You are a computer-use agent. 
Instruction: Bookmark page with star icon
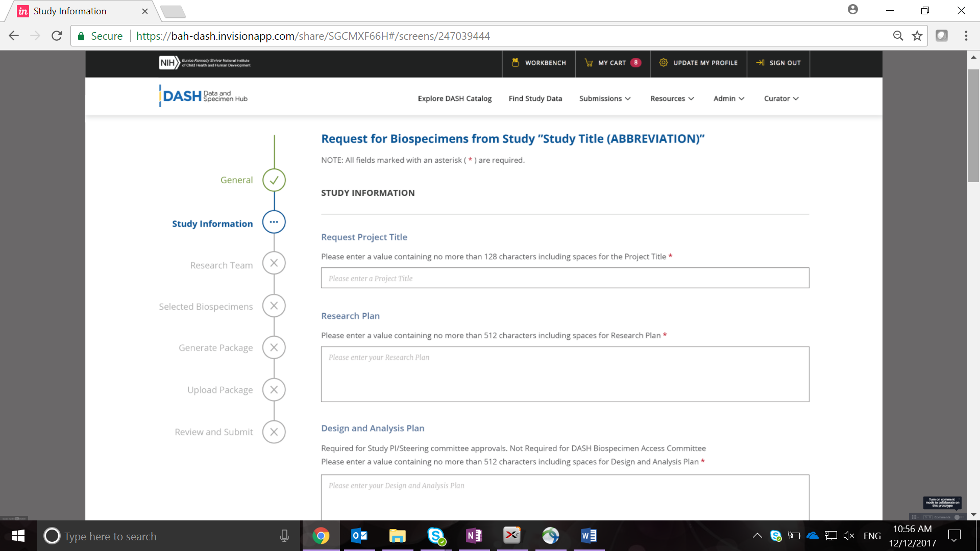pyautogui.click(x=917, y=36)
